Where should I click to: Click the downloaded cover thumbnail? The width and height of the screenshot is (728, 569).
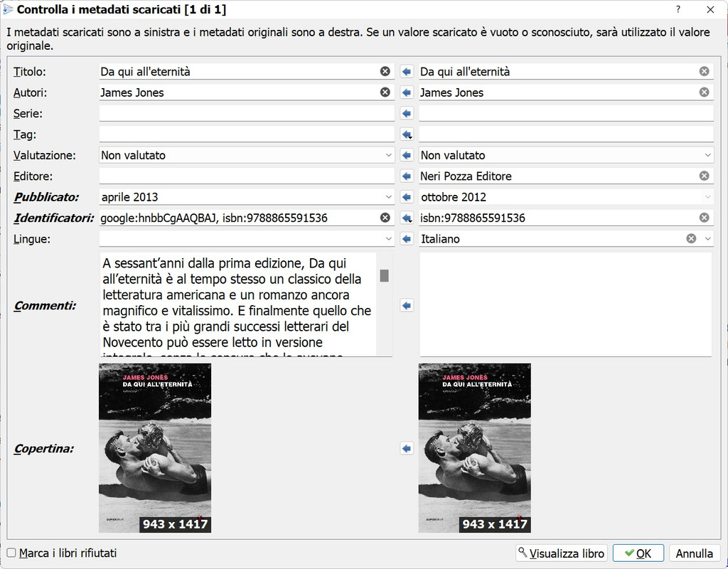point(155,448)
